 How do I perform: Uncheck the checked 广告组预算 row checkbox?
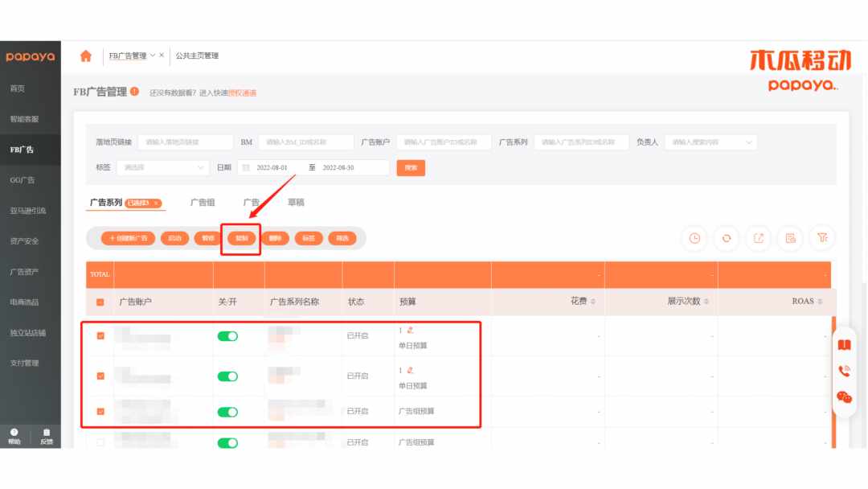[100, 412]
